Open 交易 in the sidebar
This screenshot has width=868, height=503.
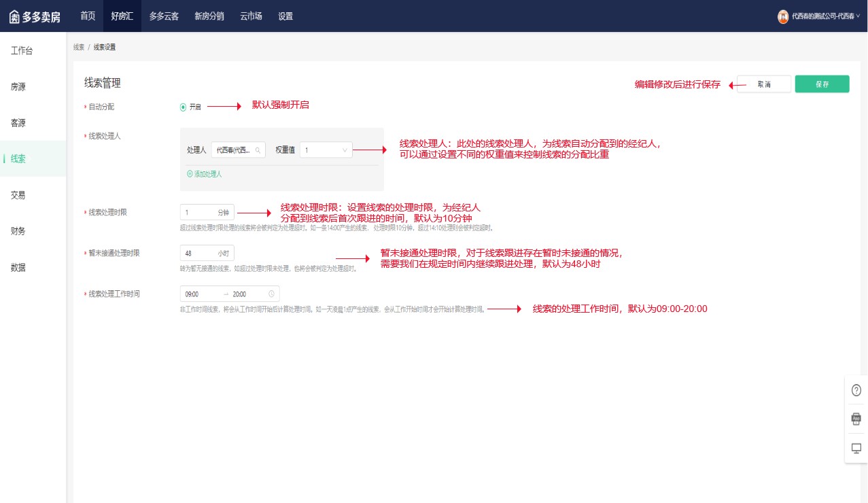click(18, 195)
